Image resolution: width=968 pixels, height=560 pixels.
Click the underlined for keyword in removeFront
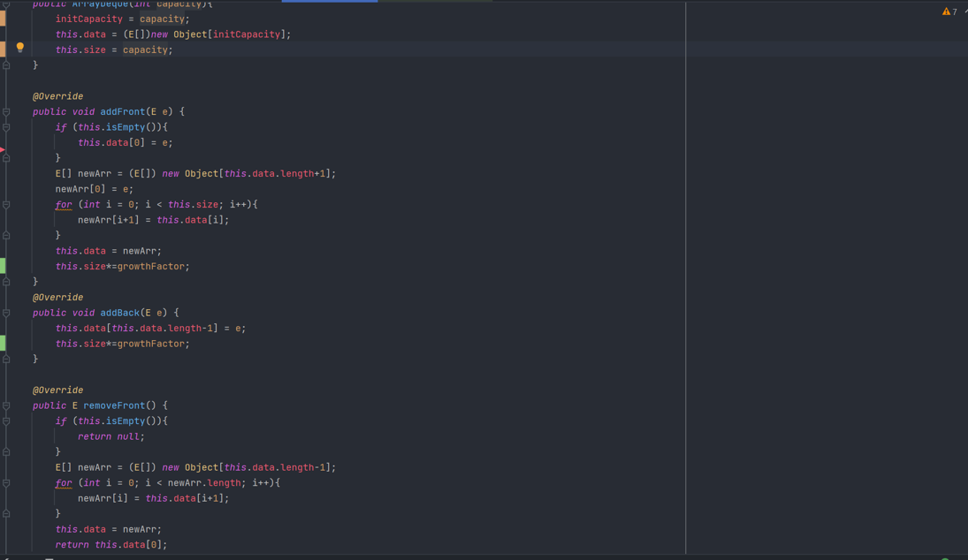point(64,483)
